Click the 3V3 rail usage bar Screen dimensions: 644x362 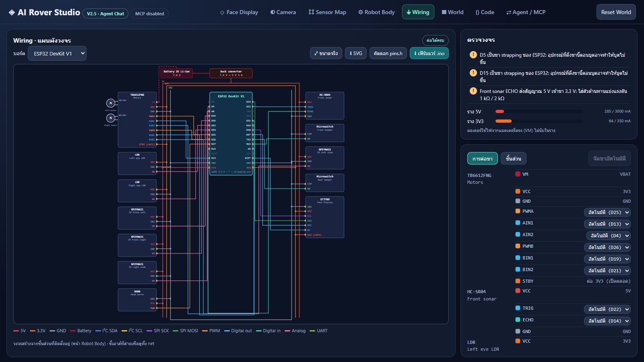click(539, 121)
